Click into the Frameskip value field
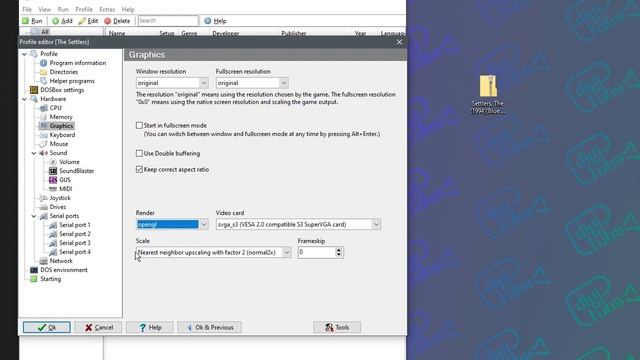Screen dimensions: 640x360 click(x=316, y=253)
